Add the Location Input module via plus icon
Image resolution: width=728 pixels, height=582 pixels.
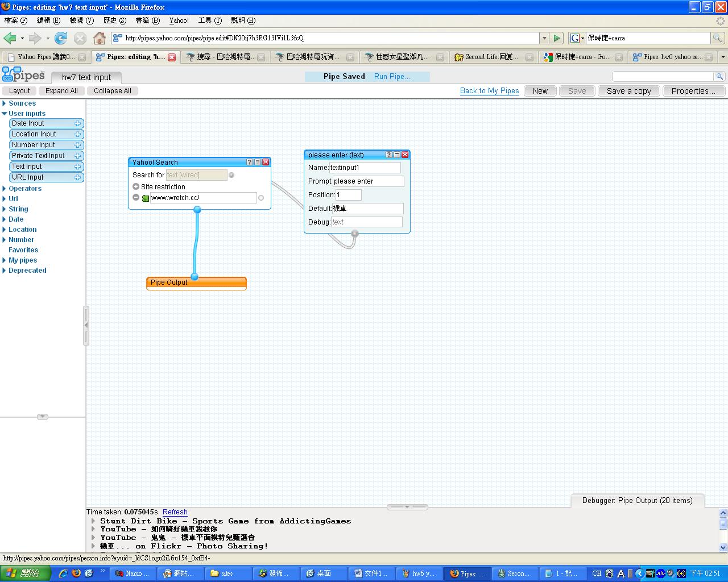(x=77, y=134)
